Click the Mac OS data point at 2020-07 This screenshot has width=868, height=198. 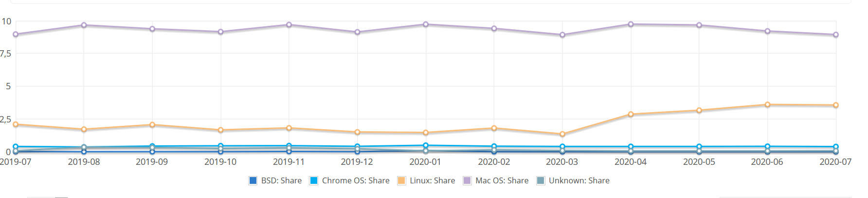point(835,35)
